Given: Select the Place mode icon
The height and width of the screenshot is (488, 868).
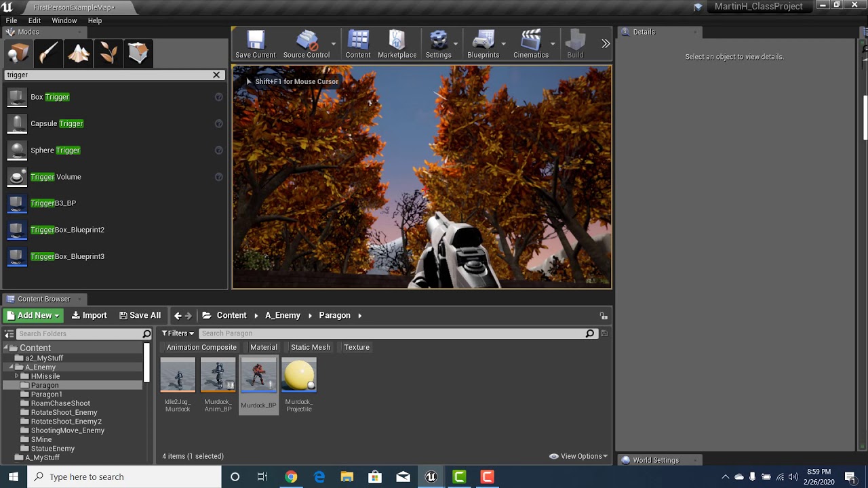Looking at the screenshot, I should click(18, 54).
